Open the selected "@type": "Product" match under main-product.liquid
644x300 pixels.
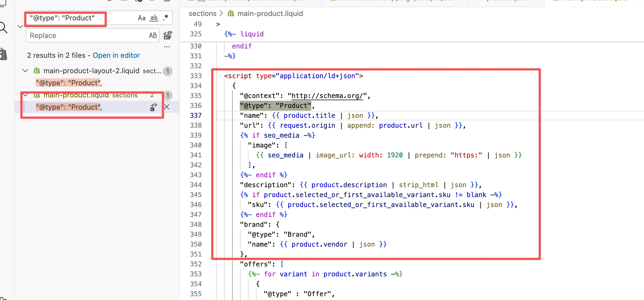point(69,107)
